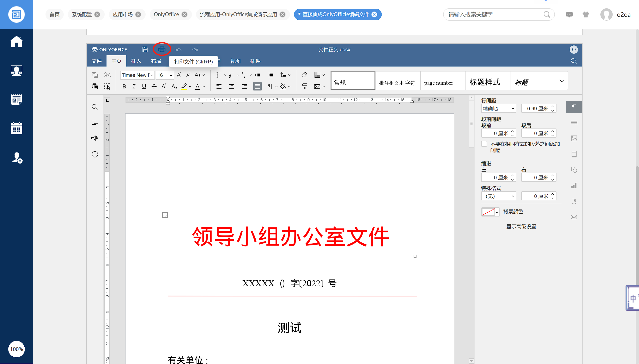The image size is (639, 364).
Task: Click the clear style eraser icon
Action: click(x=304, y=75)
